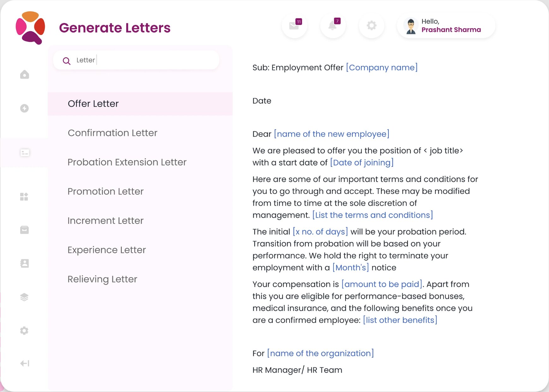
Task: Open the sidebar settings gear
Action: pos(24,331)
